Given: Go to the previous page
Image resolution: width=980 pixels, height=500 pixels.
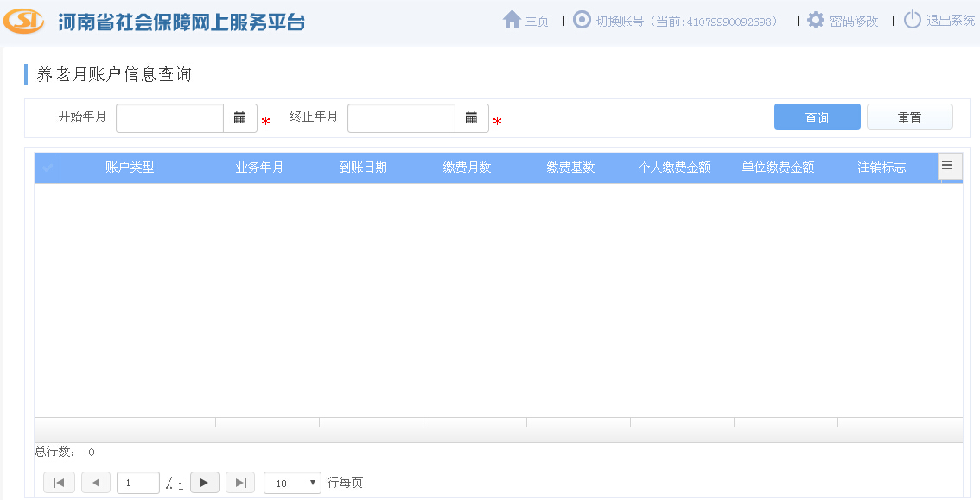Looking at the screenshot, I should [95, 483].
